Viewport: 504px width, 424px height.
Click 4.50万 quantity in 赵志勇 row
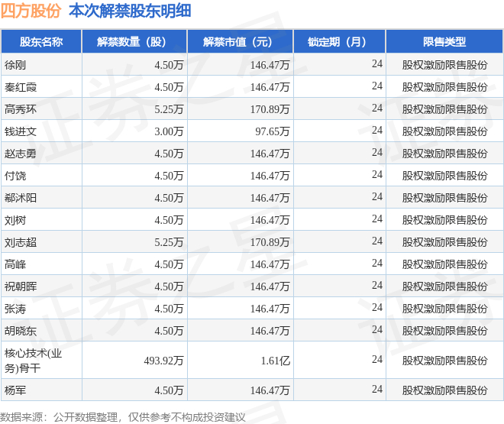pyautogui.click(x=169, y=154)
